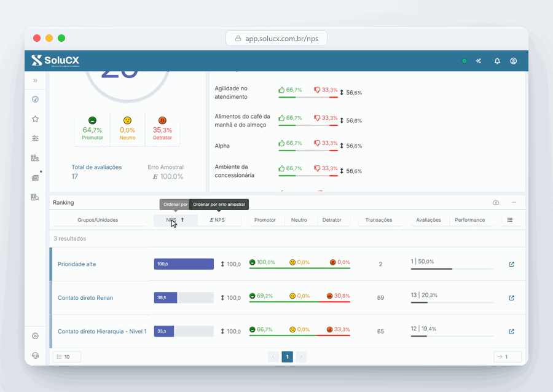553x392 pixels.
Task: Open the Prioridade alta group link
Action: point(77,264)
